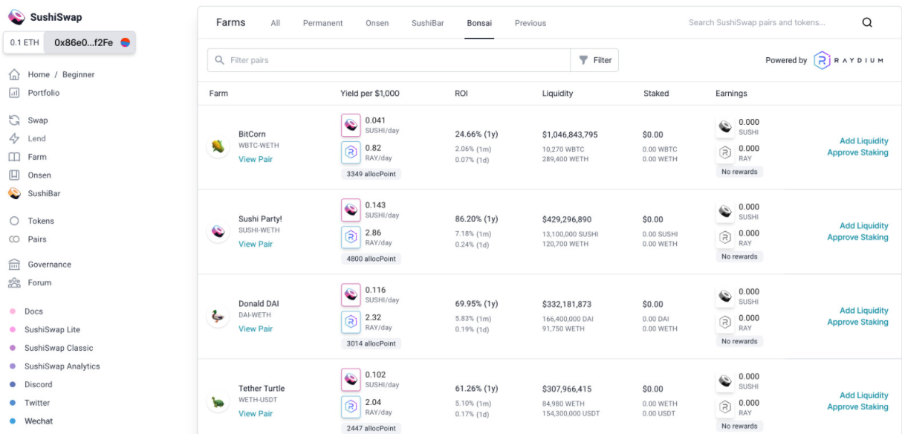Click the BitCorn corn farm icon

(218, 147)
